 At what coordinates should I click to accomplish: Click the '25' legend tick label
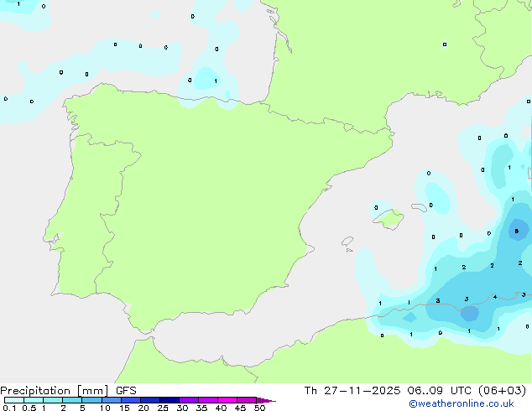(163, 408)
